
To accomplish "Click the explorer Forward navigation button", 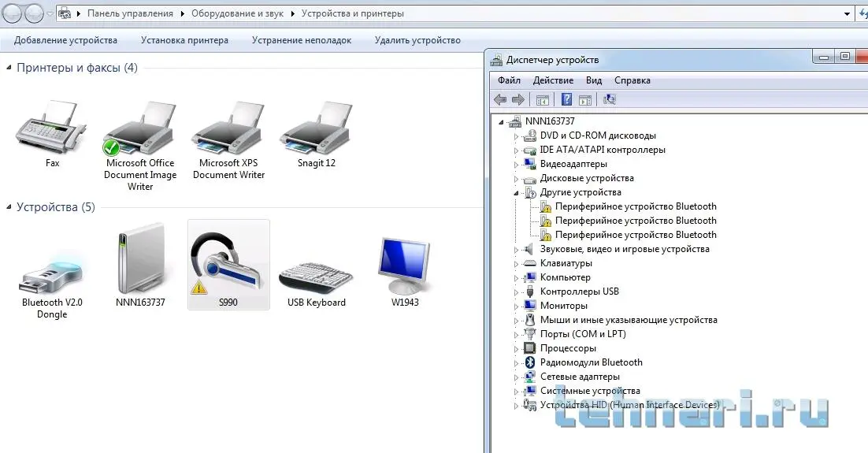I will tap(35, 13).
